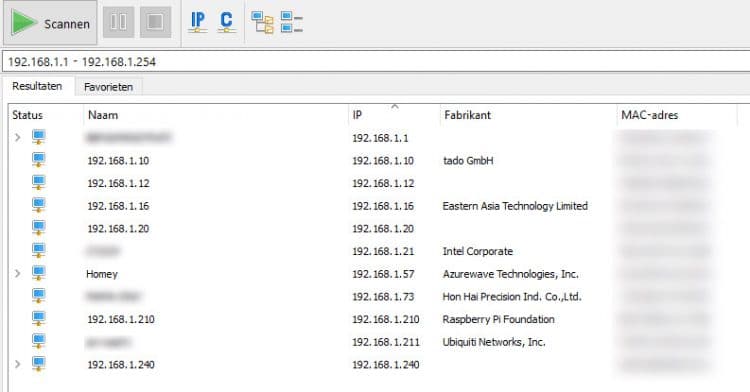
Task: Expand the 192.168.1.240 device row
Action: click(18, 364)
